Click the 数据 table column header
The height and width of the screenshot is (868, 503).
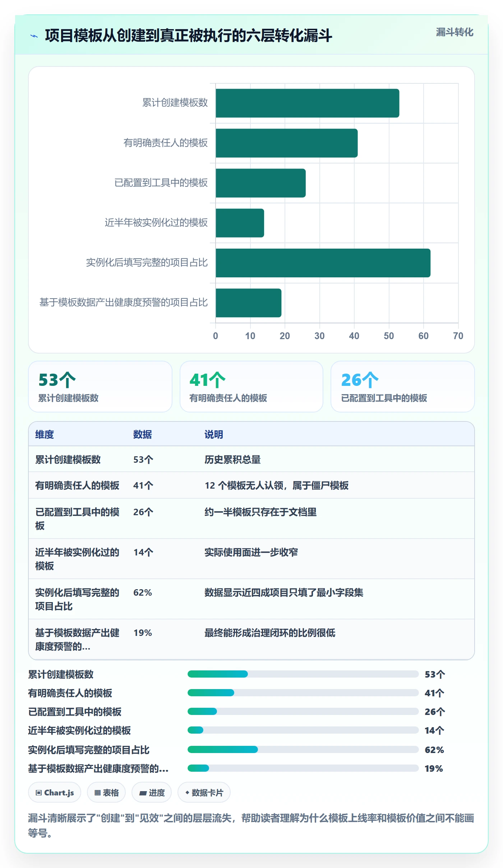point(143,434)
